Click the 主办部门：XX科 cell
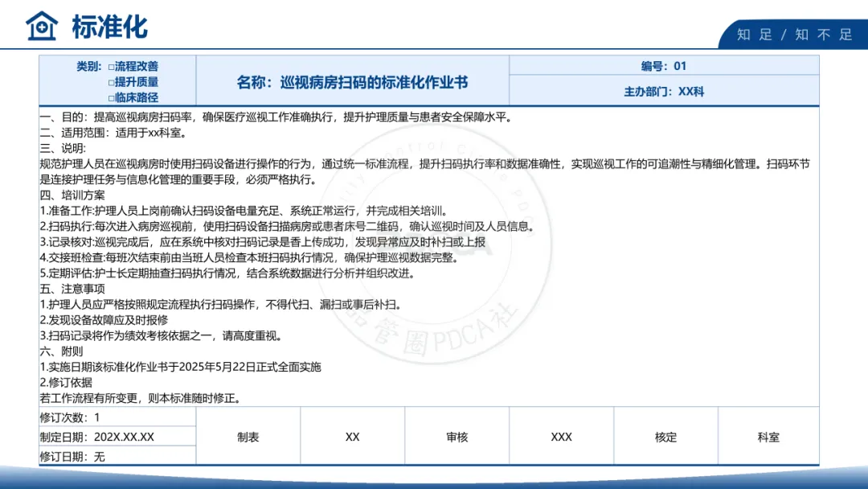Screen dimensions: 868x489 [664, 92]
